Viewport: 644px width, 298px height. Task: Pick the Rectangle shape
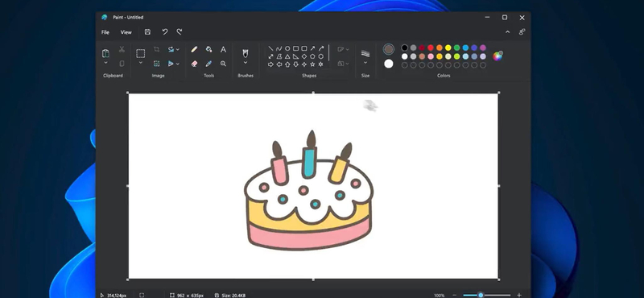295,48
